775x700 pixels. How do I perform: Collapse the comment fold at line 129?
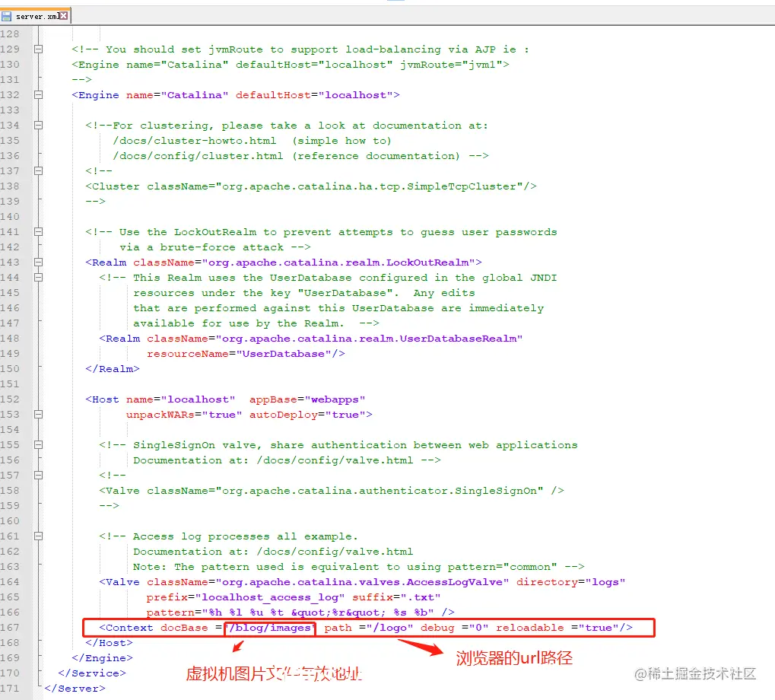coord(38,49)
